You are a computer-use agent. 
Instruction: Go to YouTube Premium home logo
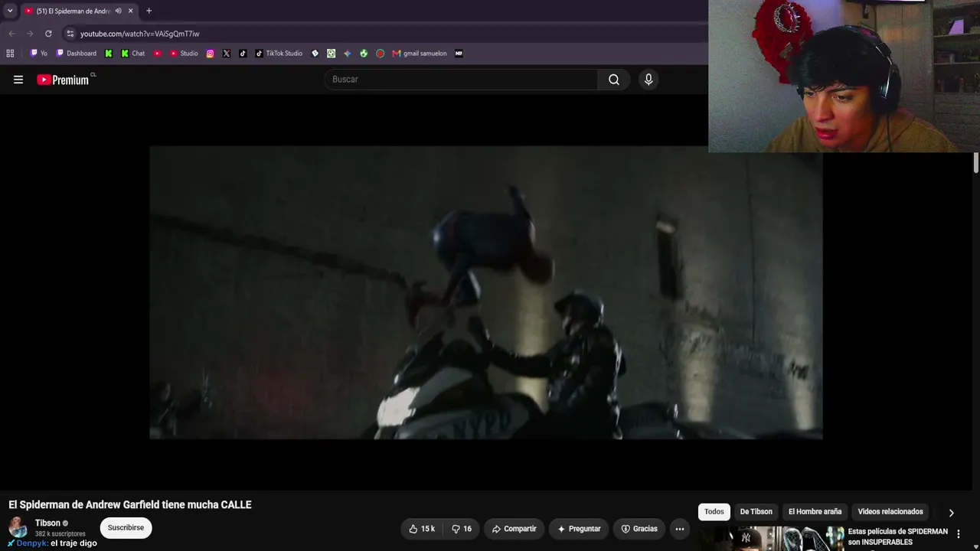(x=63, y=80)
